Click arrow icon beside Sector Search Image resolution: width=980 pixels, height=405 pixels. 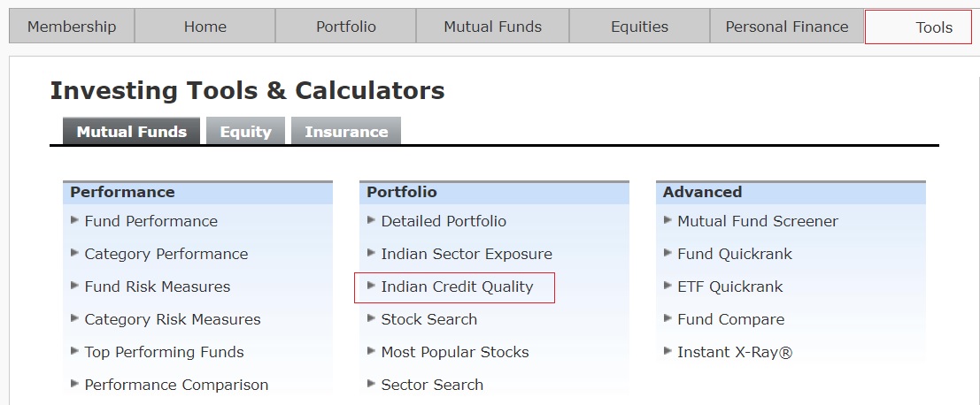point(372,384)
